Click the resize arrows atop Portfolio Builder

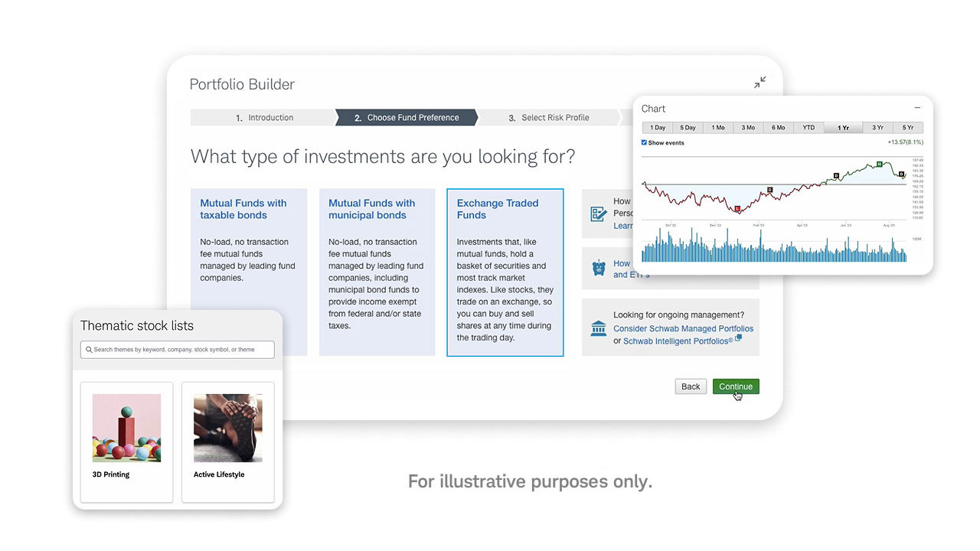[x=759, y=82]
